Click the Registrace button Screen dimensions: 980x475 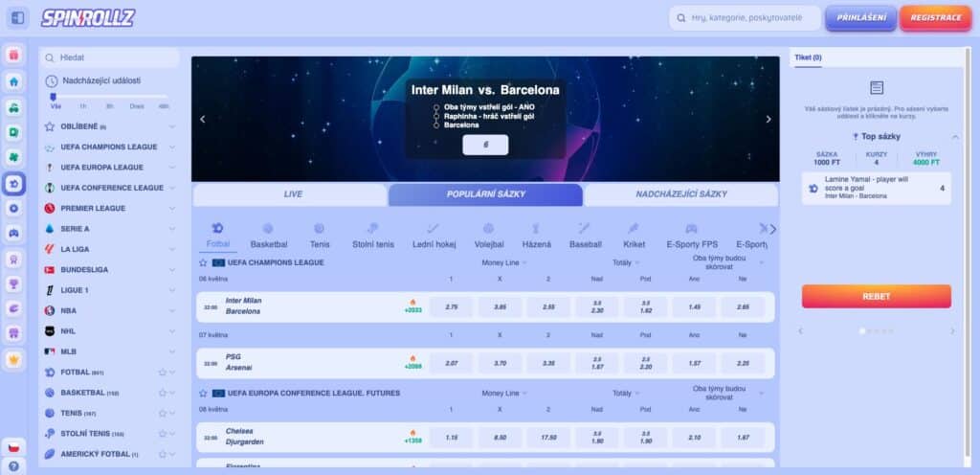click(935, 18)
